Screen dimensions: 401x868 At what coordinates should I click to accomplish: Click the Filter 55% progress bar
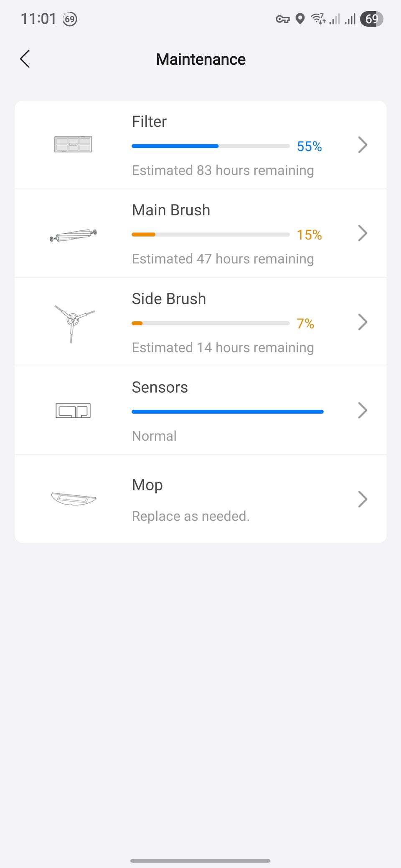click(211, 146)
